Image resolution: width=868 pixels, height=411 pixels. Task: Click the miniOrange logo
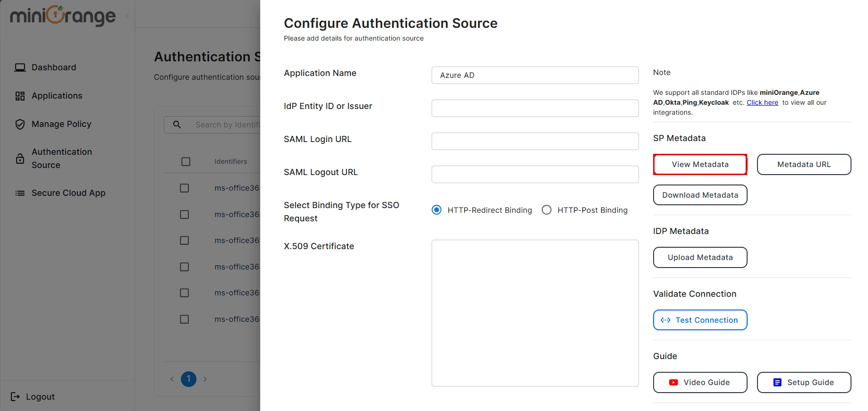63,16
